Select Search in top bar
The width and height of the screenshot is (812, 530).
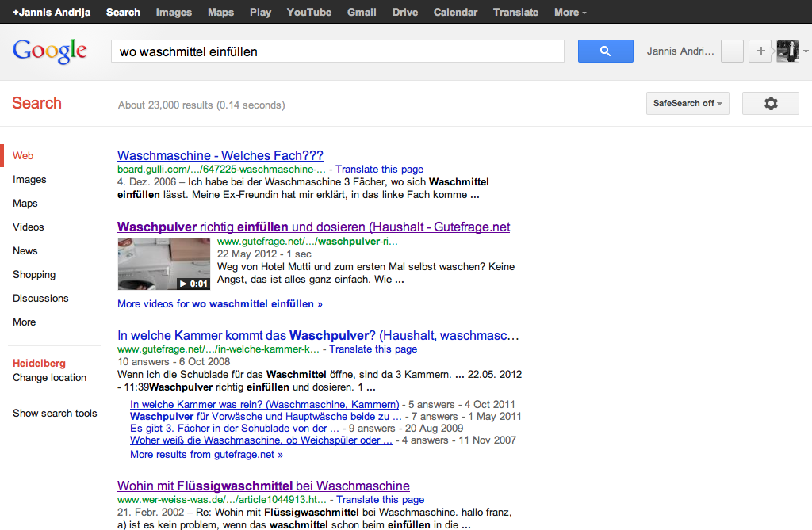[123, 12]
